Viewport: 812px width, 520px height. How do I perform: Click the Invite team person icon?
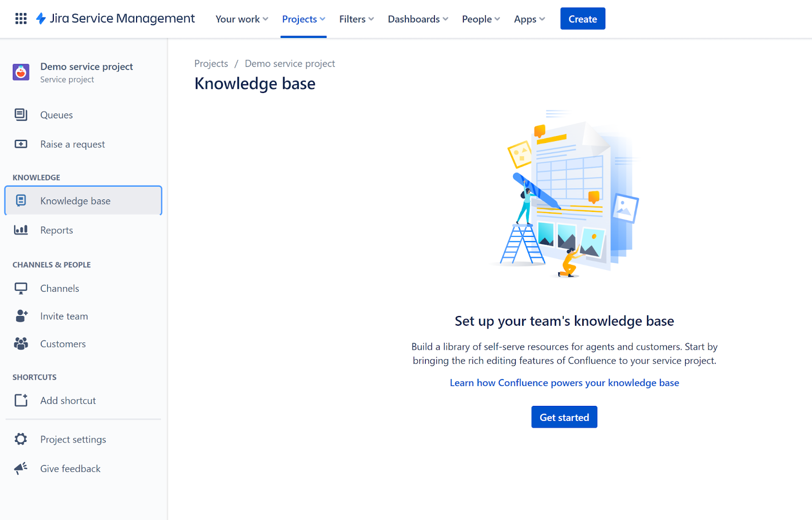[x=21, y=316]
